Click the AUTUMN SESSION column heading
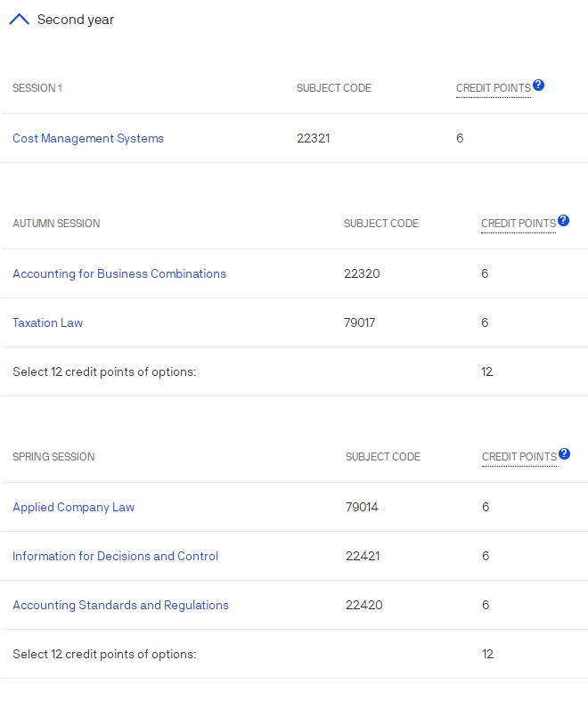Image resolution: width=588 pixels, height=701 pixels. pos(56,224)
